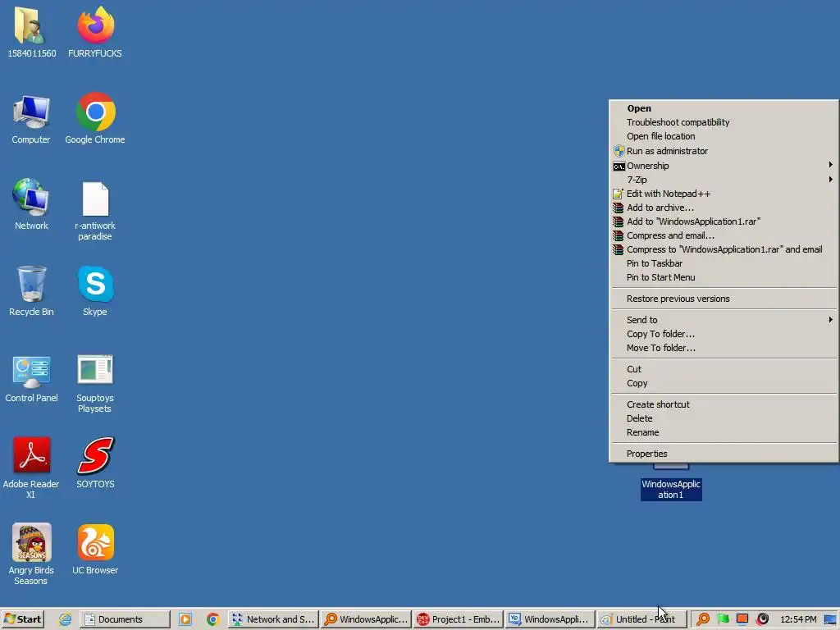Choose Run as administrator

click(x=724, y=151)
